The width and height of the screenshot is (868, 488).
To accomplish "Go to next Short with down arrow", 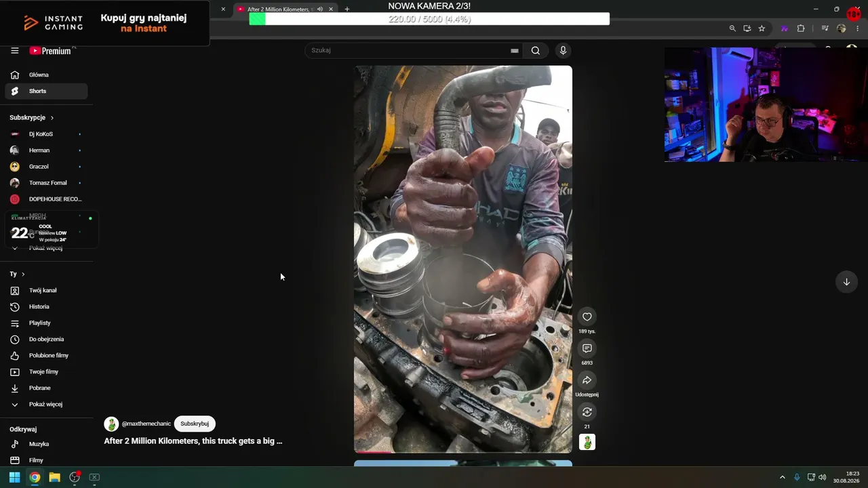I will 846,282.
